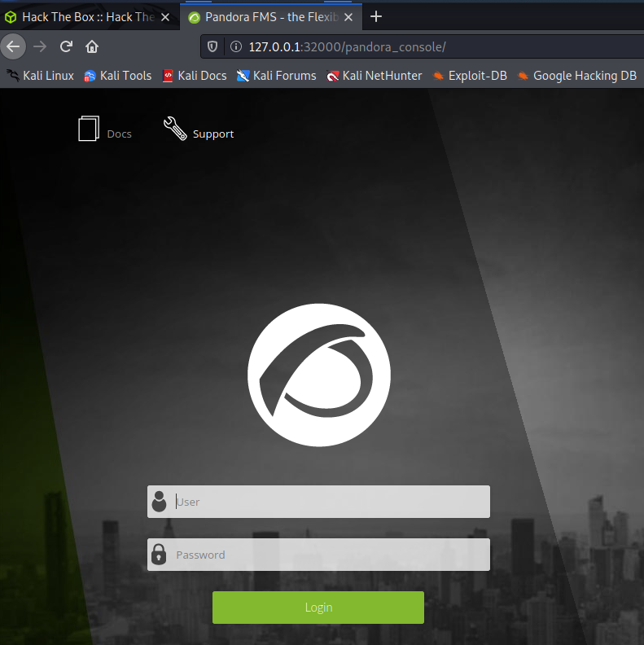Open the Kali Docs bookmark
Image resolution: width=644 pixels, height=645 pixels.
pos(195,76)
